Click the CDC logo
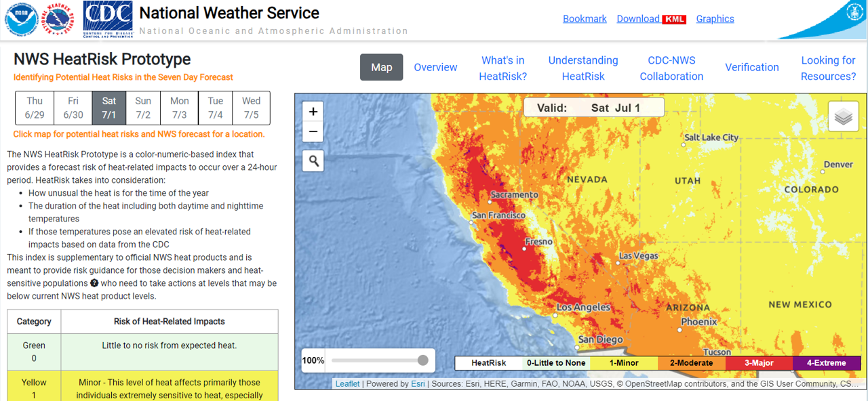Viewport: 868px width, 401px height. click(x=106, y=18)
